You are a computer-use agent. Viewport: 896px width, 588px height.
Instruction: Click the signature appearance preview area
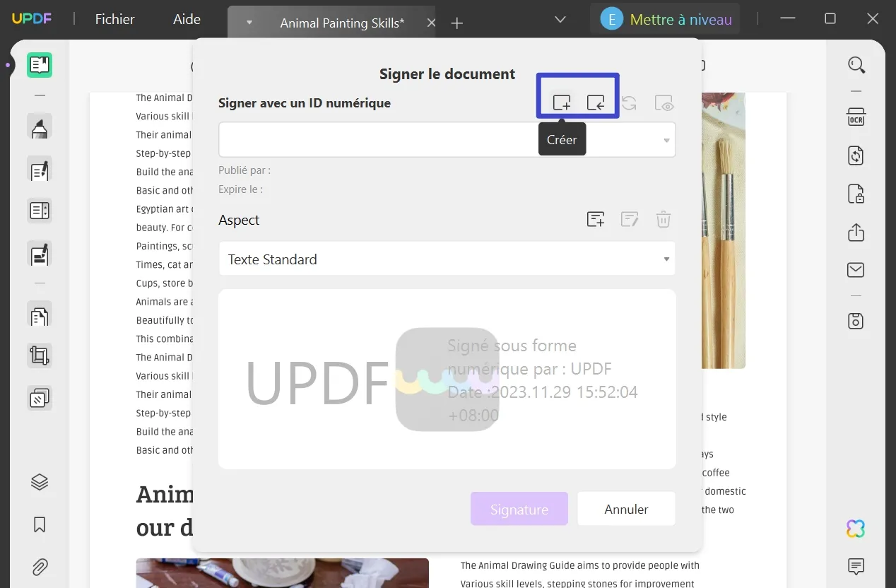pyautogui.click(x=447, y=380)
